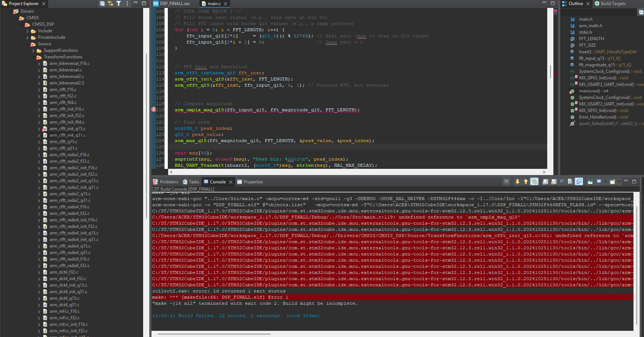Click the Project Explorer filter funnel icon
Image resolution: width=644 pixels, height=337 pixels.
tap(119, 3)
